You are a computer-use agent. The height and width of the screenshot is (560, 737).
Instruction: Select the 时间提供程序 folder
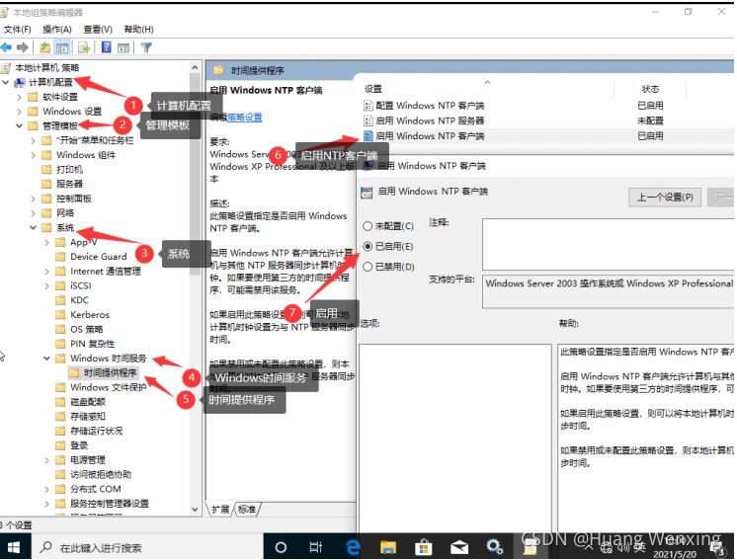pyautogui.click(x=110, y=373)
